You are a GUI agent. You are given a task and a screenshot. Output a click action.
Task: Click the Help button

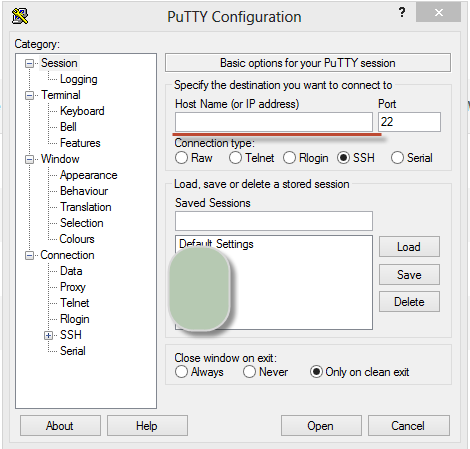[147, 426]
